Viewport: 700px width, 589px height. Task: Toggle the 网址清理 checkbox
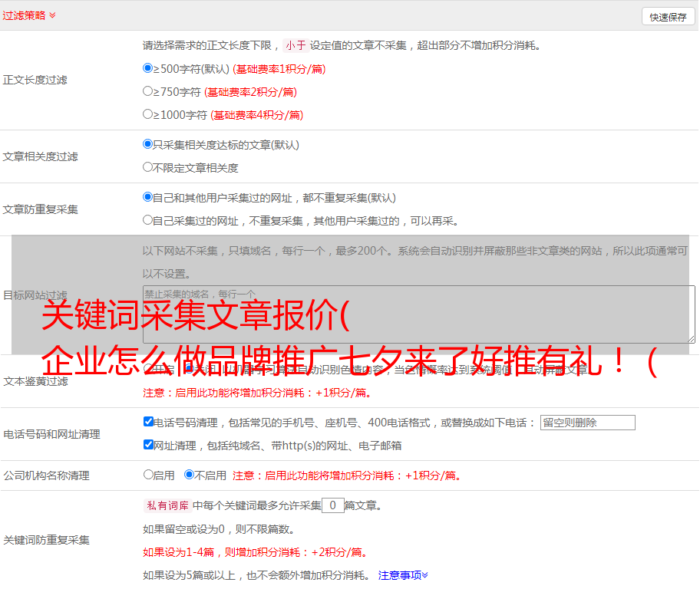[148, 444]
